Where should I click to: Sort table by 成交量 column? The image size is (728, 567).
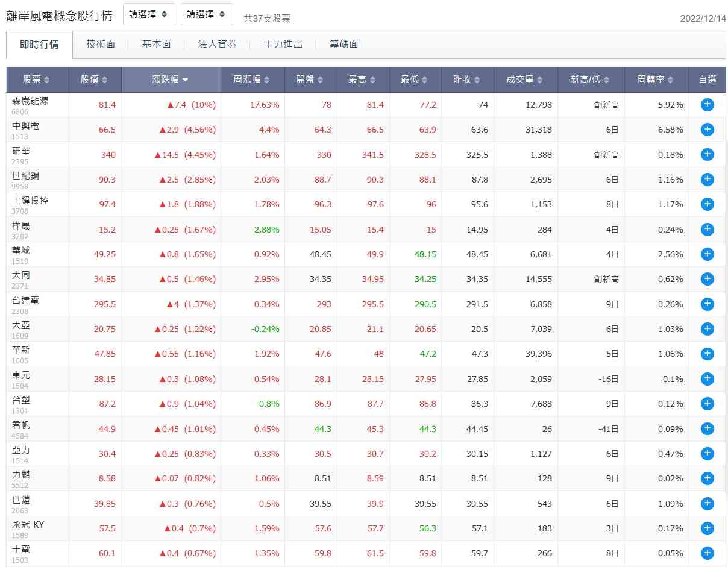click(526, 80)
